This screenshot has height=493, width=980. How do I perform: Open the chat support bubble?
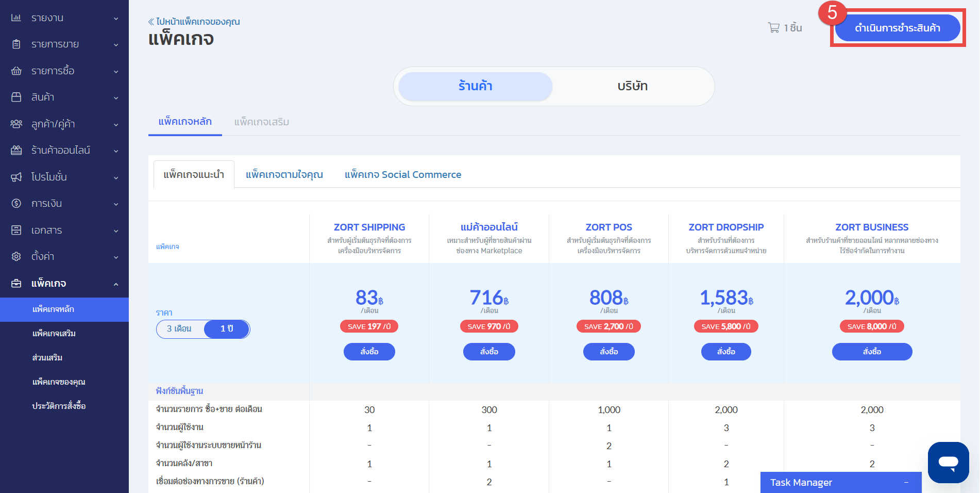[948, 462]
